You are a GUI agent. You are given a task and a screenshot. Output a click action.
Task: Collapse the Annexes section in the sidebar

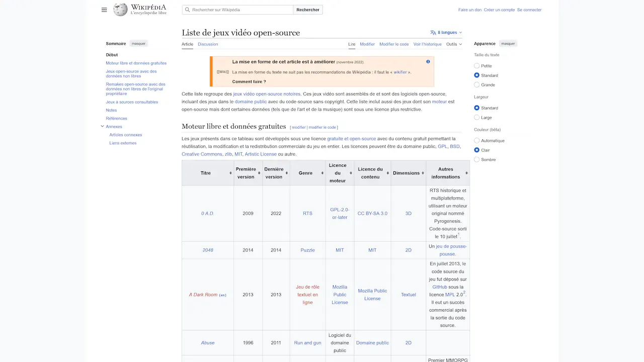[x=102, y=126]
